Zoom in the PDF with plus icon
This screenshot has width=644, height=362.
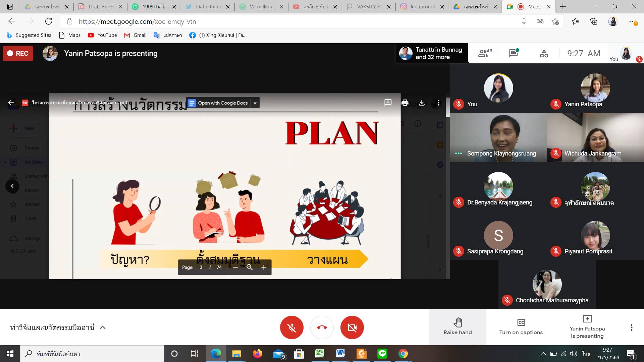(x=264, y=267)
